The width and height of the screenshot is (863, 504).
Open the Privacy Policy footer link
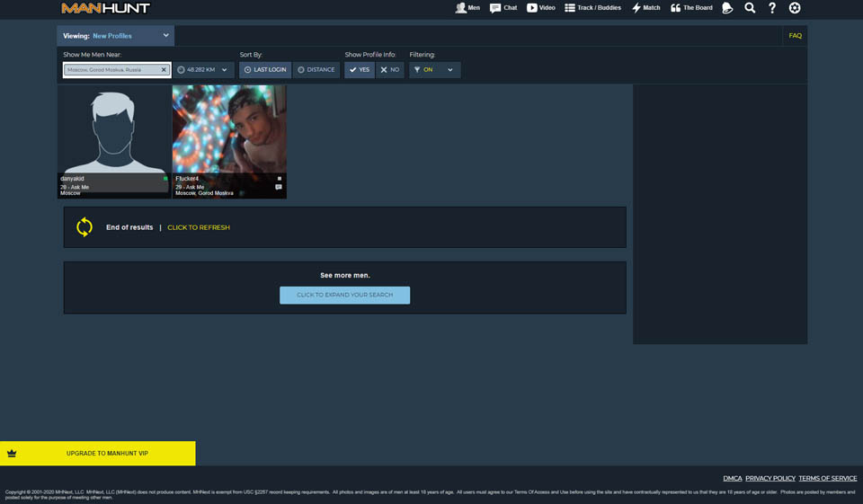coord(770,478)
